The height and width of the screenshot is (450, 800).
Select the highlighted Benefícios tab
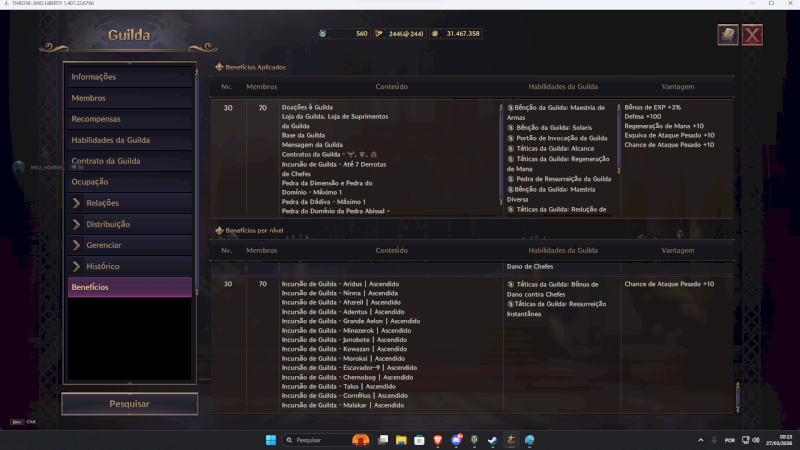click(130, 287)
